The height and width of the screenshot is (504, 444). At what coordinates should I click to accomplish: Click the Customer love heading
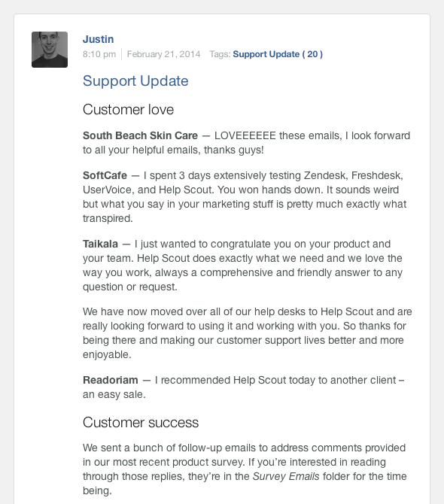coord(128,110)
